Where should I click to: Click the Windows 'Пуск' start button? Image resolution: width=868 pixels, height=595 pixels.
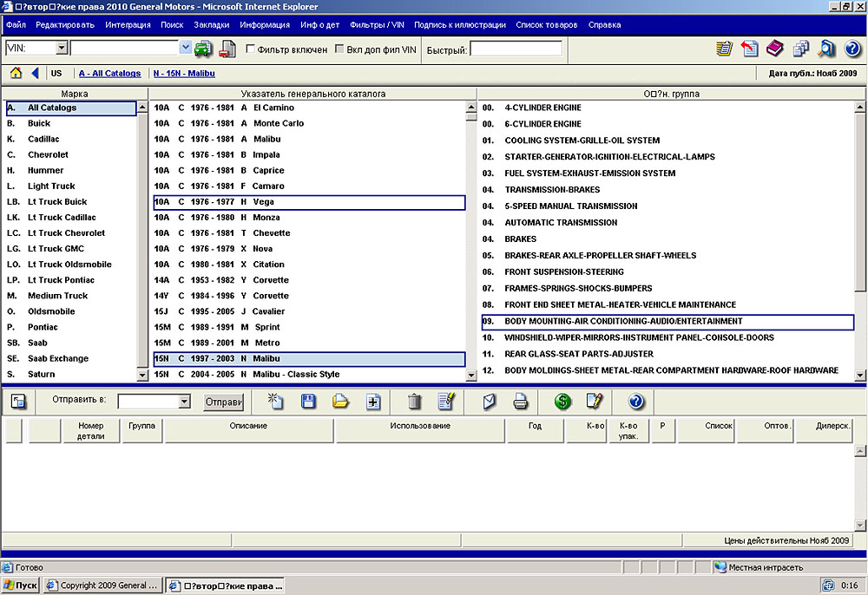pos(21,585)
